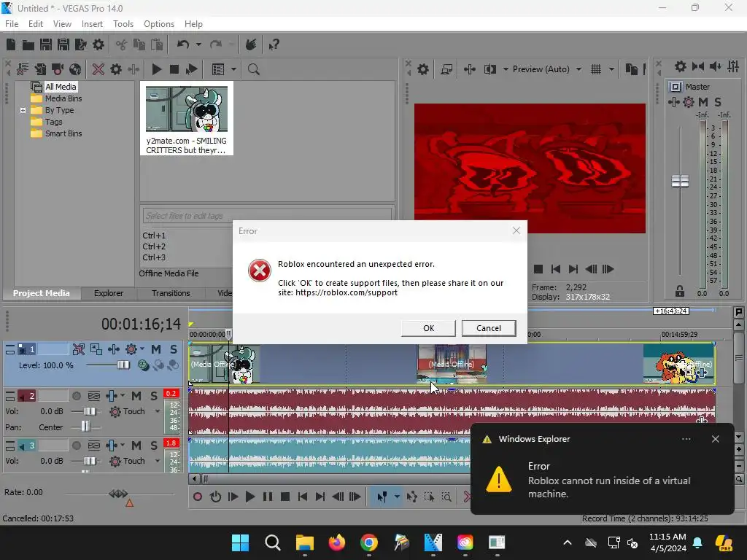Image resolution: width=747 pixels, height=560 pixels.
Task: Open Master bus audio properties gear
Action: pyautogui.click(x=681, y=66)
